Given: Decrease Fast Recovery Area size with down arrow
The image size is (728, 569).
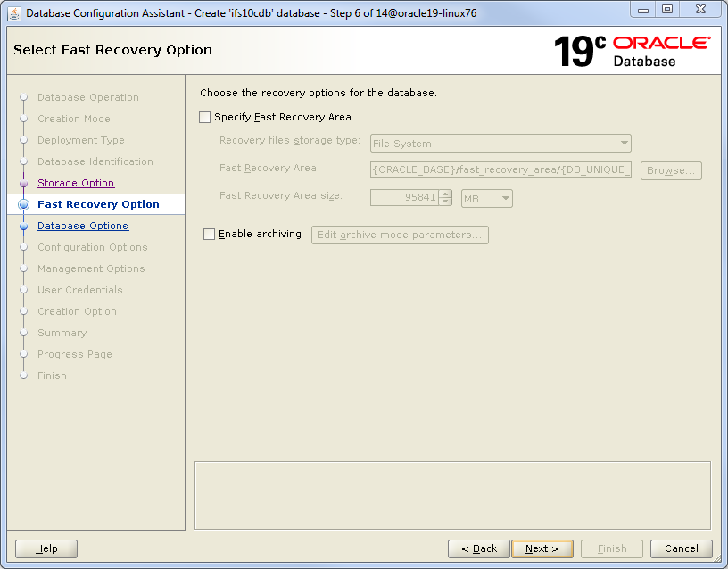Looking at the screenshot, I should click(x=445, y=202).
